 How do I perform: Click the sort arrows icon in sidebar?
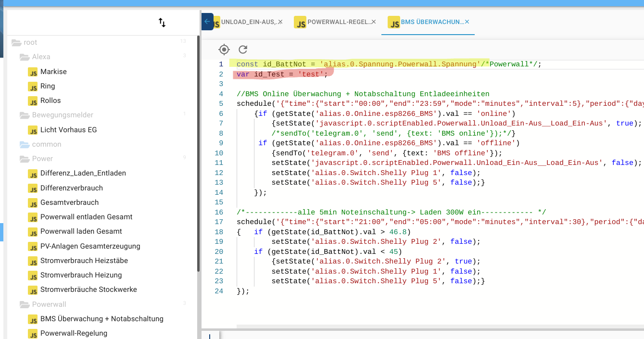[x=162, y=23]
